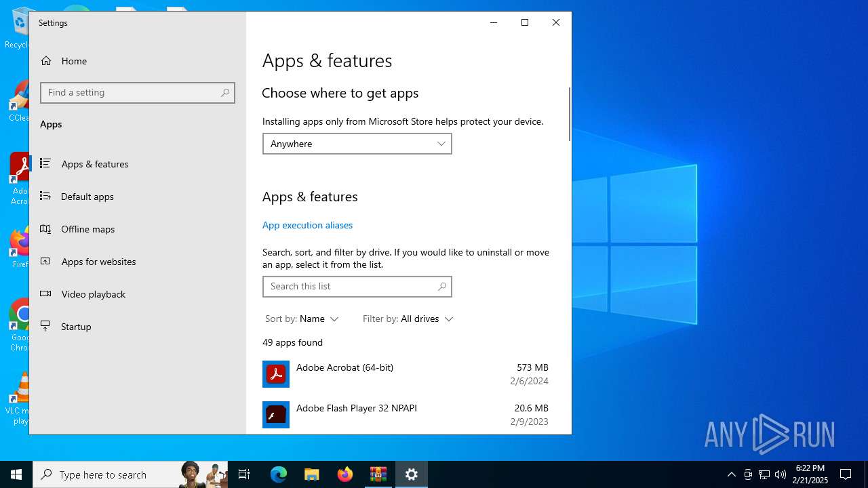Click the Adobe Acrobat app icon
Image resolution: width=868 pixels, height=488 pixels.
click(x=276, y=374)
